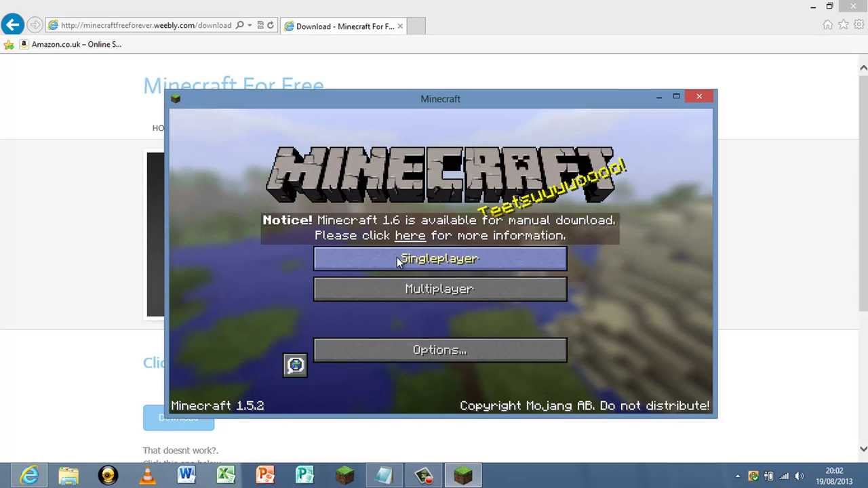Click the 'That doesnt work?.' text

point(180,451)
